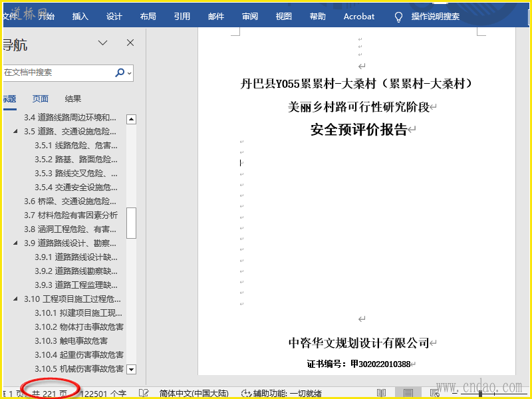
Task: Click the 操作说明搜索 search box text
Action: (436, 16)
